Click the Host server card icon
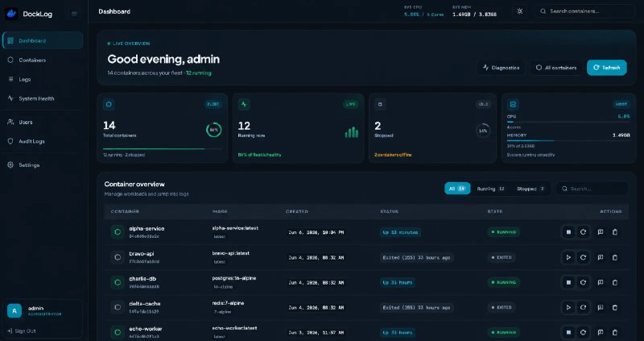 pyautogui.click(x=513, y=105)
